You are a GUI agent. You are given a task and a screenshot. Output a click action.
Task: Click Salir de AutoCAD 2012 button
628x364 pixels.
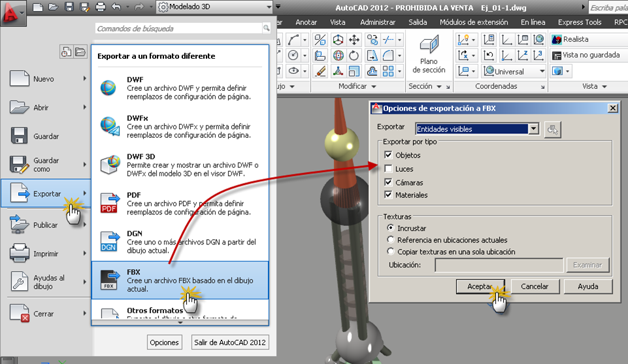[230, 342]
